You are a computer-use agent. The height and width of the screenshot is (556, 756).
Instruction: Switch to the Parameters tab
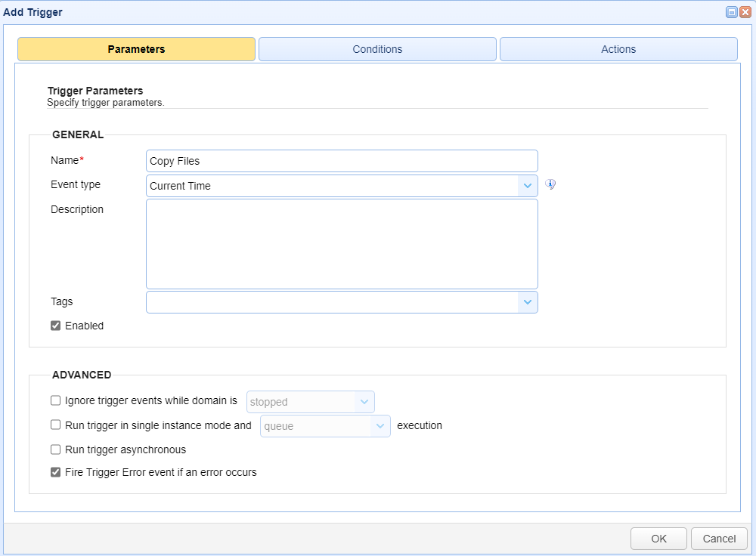(136, 49)
